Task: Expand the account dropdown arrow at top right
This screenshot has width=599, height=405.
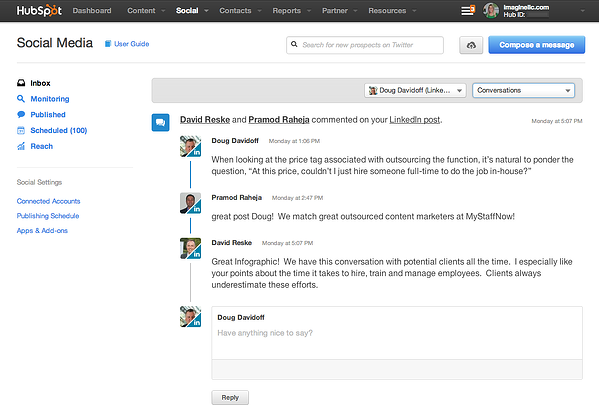Action: pyautogui.click(x=583, y=11)
